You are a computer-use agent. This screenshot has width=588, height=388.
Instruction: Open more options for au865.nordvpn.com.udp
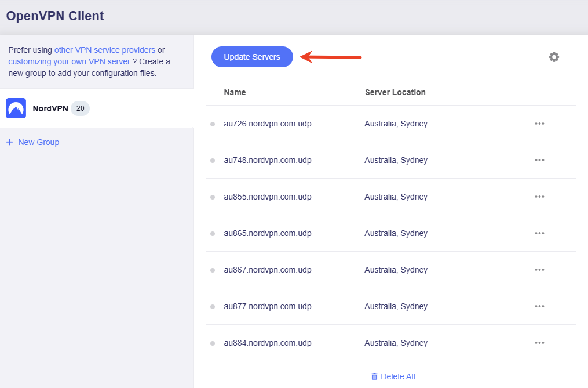click(539, 233)
